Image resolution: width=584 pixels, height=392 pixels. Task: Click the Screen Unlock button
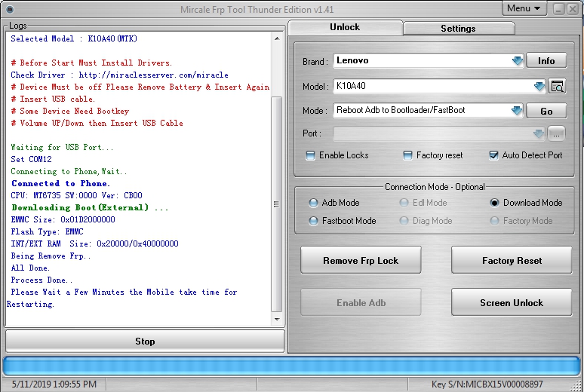[x=512, y=302]
